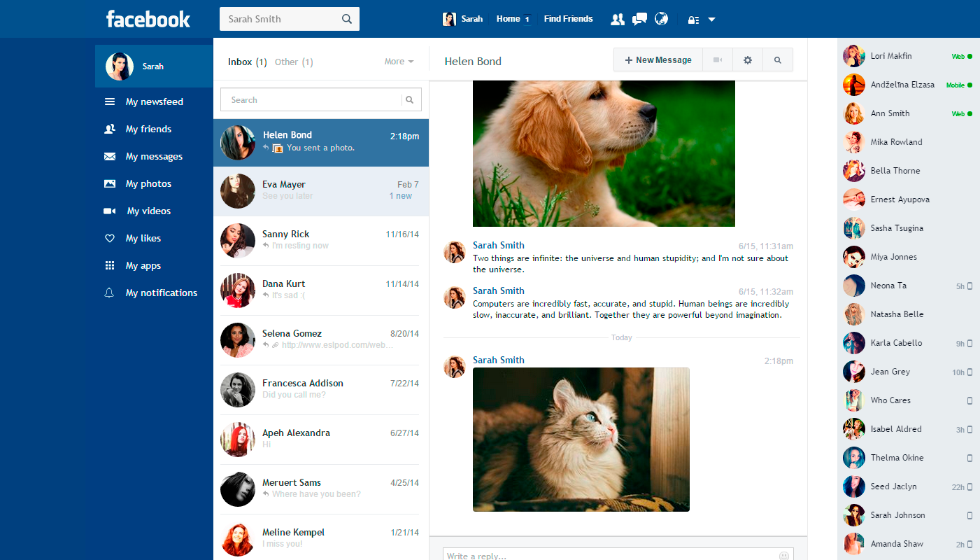Chat with Jean Grey in contacts list
The image size is (980, 560).
907,372
